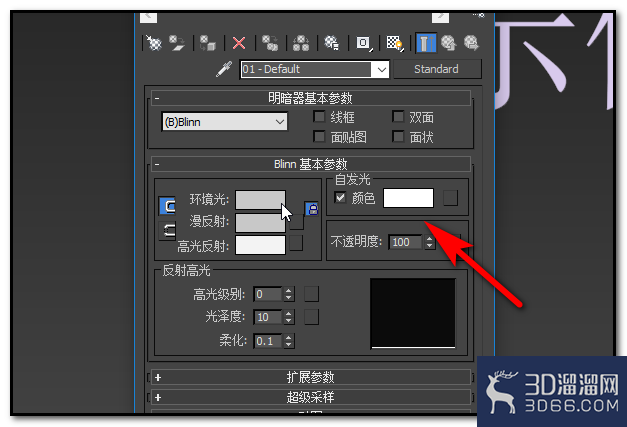Image resolution: width=627 pixels, height=427 pixels.
Task: Click the Material ID Channel icon
Action: [363, 42]
